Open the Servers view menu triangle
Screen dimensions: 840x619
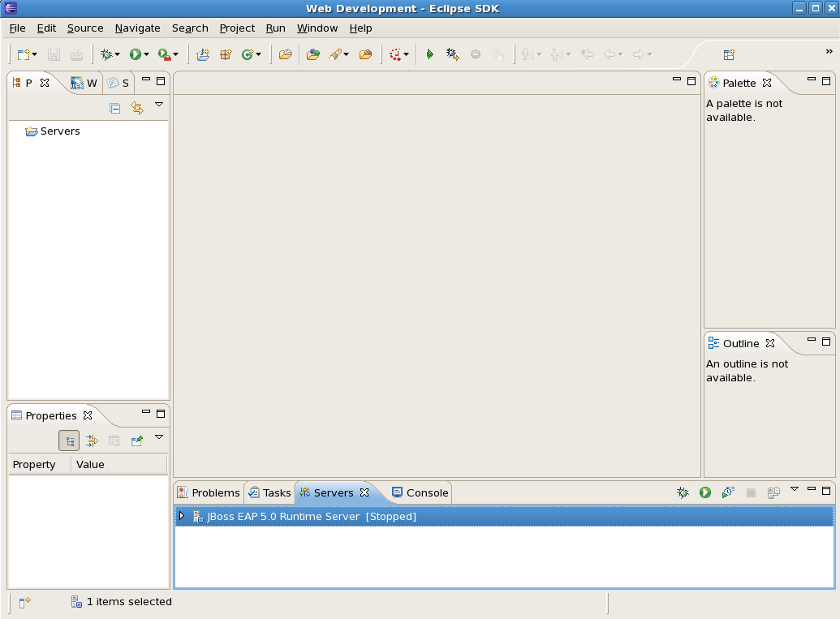[x=794, y=490]
